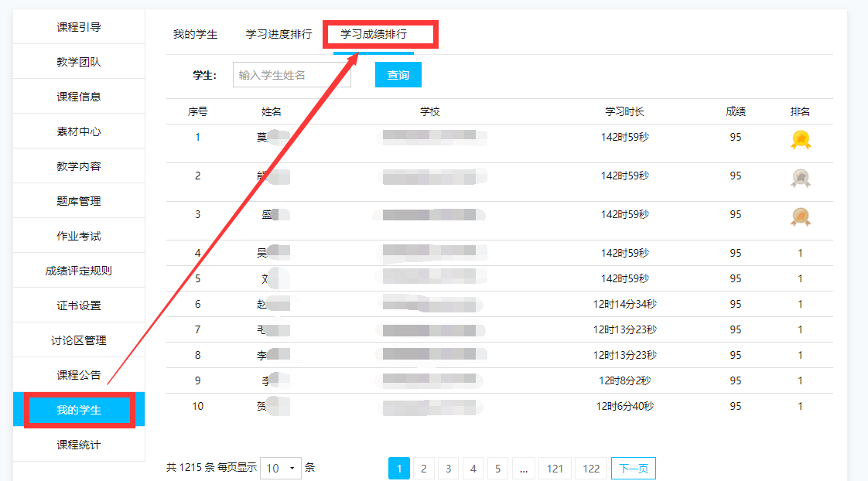
Task: Click the 学生: label beside the search field
Action: pyautogui.click(x=204, y=75)
